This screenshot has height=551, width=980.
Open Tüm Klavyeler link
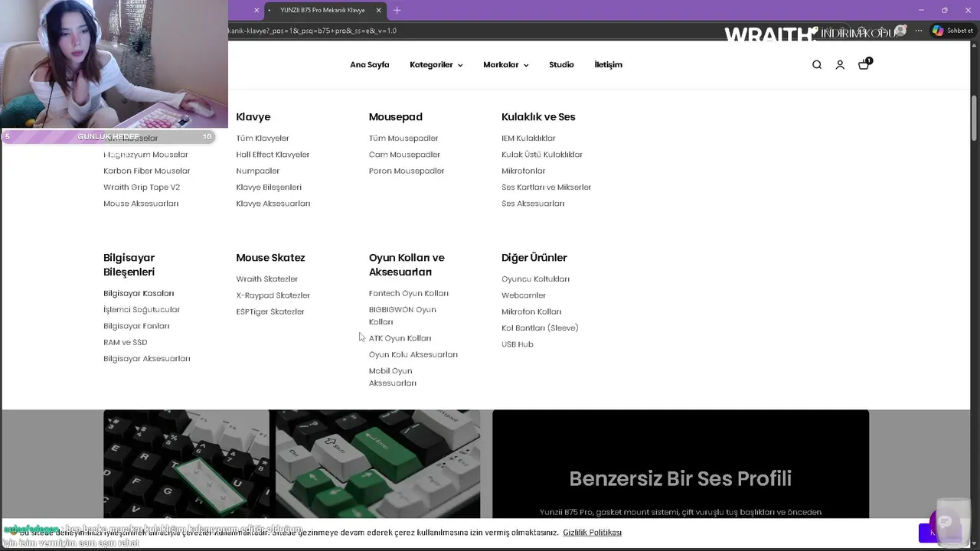(x=263, y=139)
